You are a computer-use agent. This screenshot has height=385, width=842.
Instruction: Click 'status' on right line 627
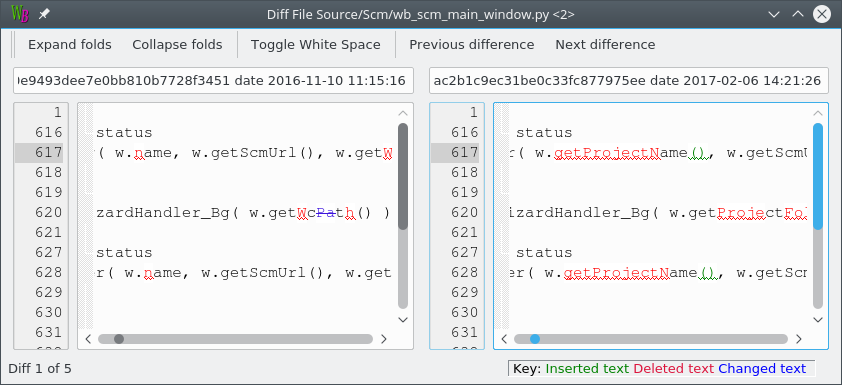[544, 253]
